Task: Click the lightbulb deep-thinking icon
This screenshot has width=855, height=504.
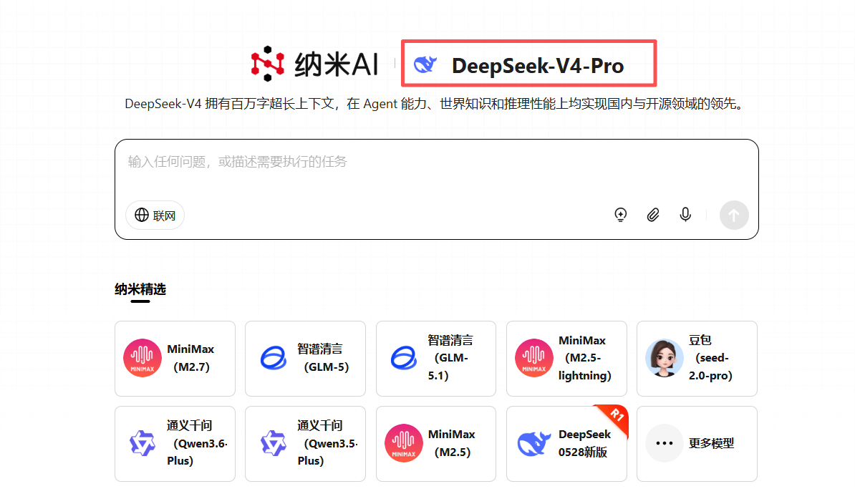Action: pyautogui.click(x=621, y=215)
